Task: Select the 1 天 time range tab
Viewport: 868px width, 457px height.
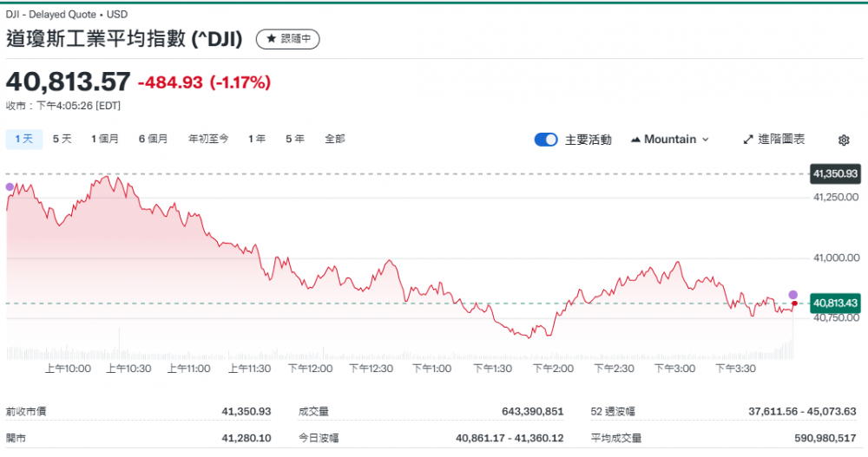Action: (23, 139)
